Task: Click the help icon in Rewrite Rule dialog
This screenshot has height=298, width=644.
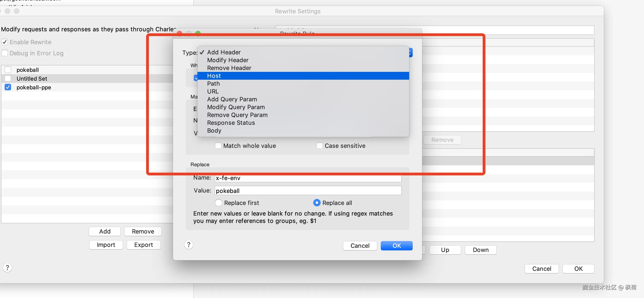Action: click(188, 245)
